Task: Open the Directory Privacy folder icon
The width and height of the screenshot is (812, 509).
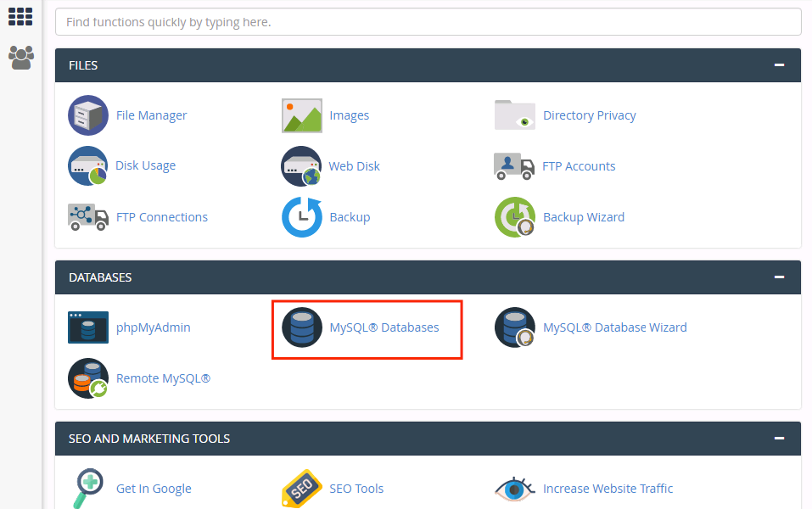Action: [x=515, y=115]
